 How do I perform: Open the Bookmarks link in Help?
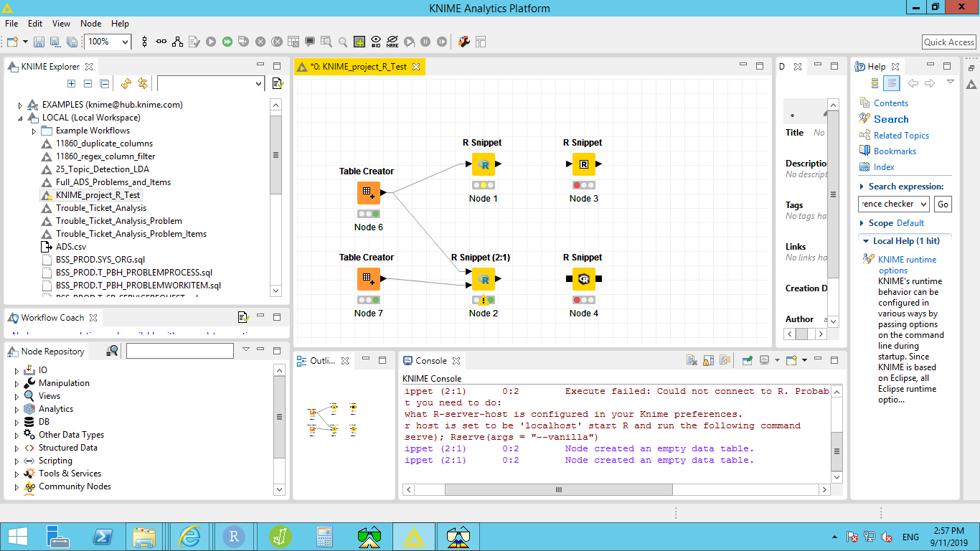coord(895,151)
